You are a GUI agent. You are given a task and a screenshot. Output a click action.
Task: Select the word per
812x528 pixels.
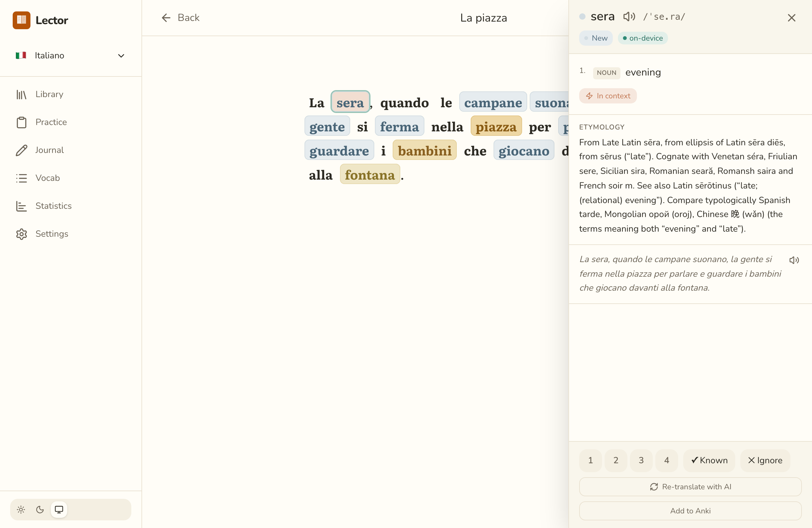540,127
